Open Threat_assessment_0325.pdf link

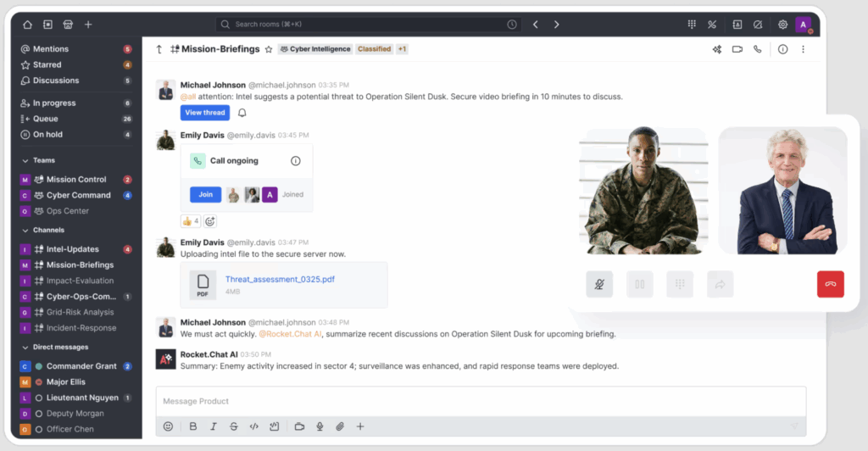280,280
